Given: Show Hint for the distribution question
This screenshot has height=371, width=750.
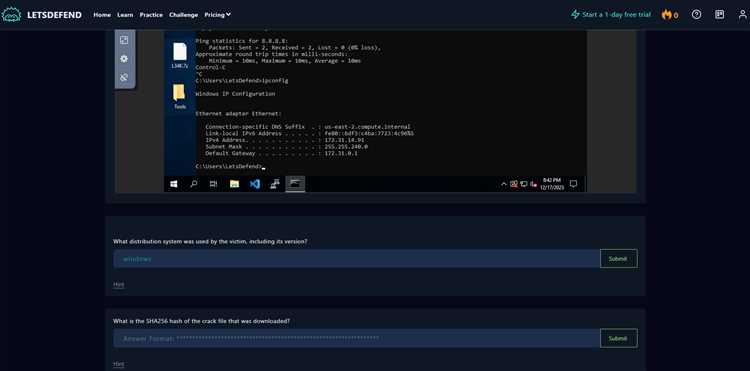Looking at the screenshot, I should click(x=118, y=284).
